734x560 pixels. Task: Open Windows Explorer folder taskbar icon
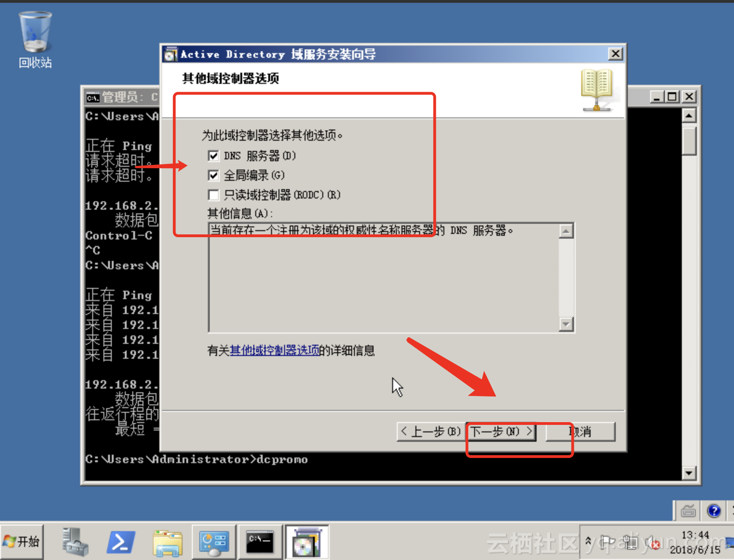167,543
